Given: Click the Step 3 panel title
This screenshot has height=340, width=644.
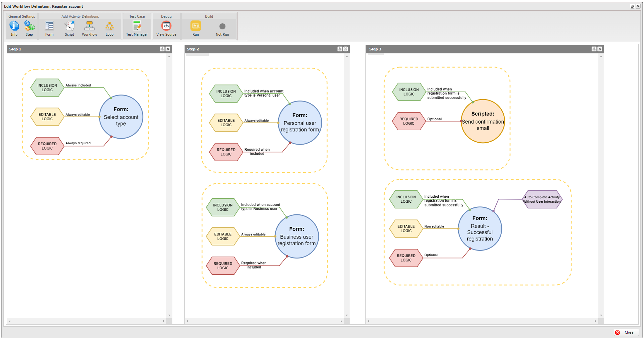Looking at the screenshot, I should click(x=375, y=49).
